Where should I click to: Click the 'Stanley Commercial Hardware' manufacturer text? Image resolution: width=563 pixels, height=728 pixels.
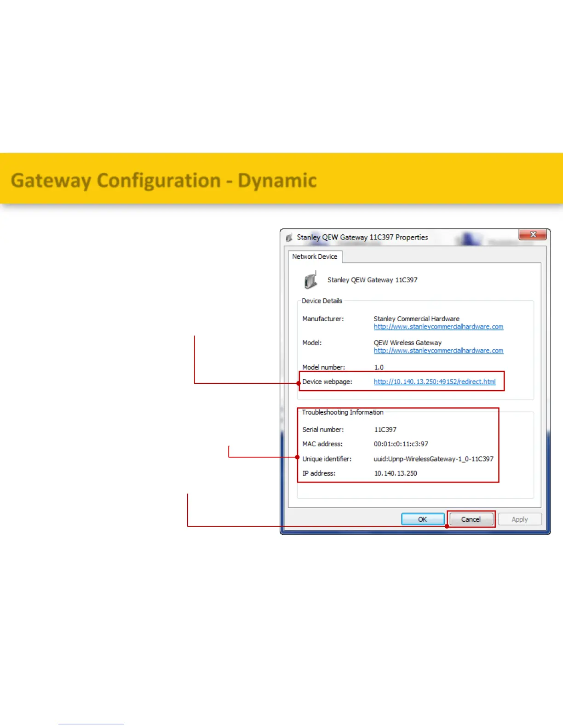(x=417, y=319)
